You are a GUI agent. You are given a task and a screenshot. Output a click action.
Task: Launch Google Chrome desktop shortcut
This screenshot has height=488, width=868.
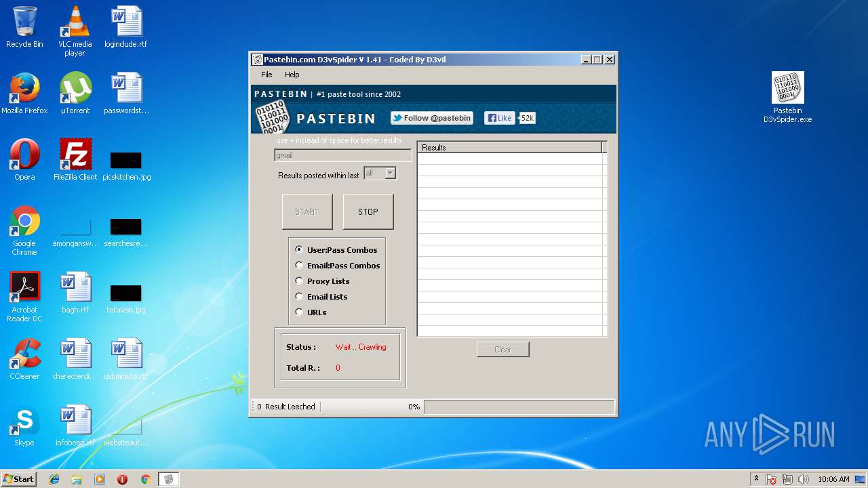24,230
